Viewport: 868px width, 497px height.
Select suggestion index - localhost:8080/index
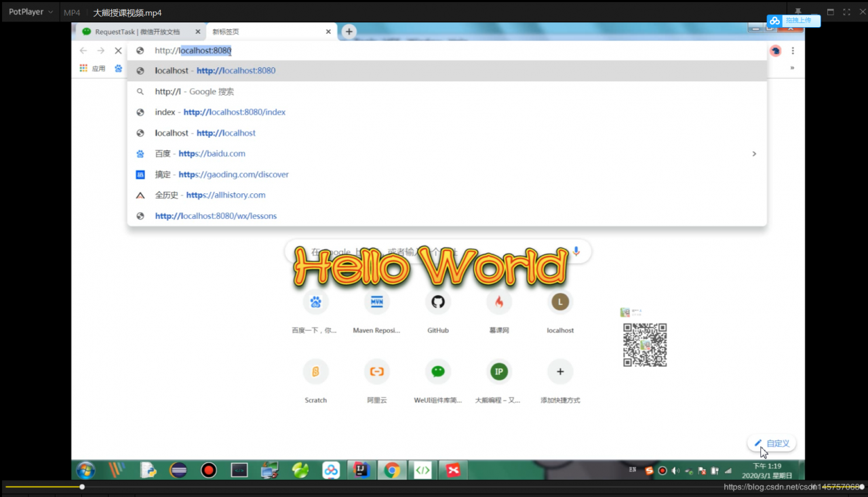click(x=447, y=112)
